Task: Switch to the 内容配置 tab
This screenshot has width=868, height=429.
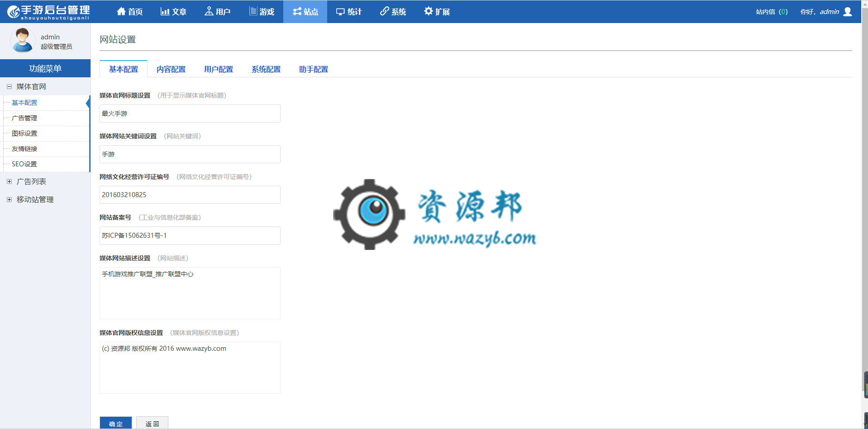Action: (171, 69)
